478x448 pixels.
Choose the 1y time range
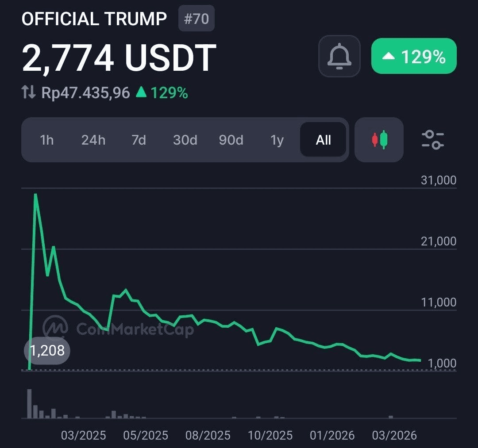coord(277,140)
